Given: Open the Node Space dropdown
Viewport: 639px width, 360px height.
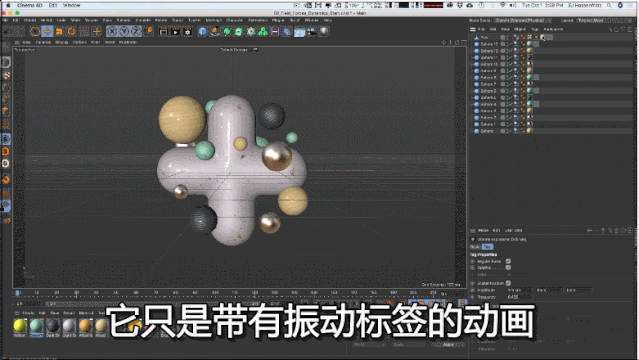Looking at the screenshot, I should tap(523, 20).
